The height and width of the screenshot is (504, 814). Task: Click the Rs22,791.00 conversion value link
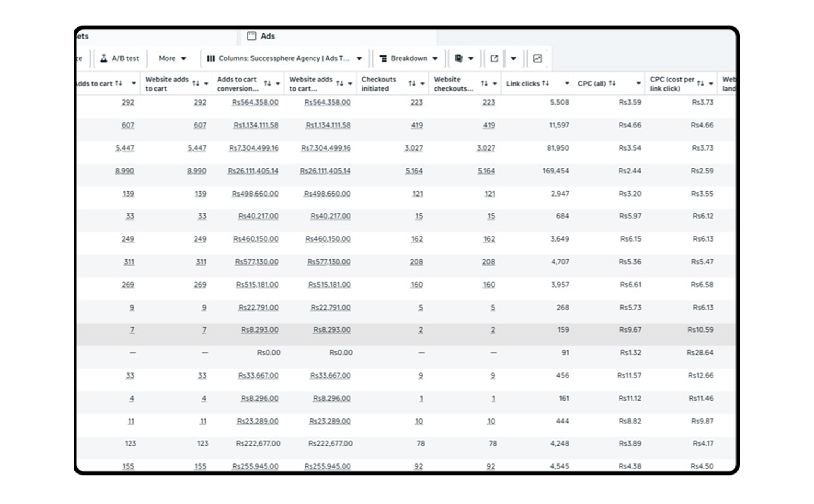[258, 307]
